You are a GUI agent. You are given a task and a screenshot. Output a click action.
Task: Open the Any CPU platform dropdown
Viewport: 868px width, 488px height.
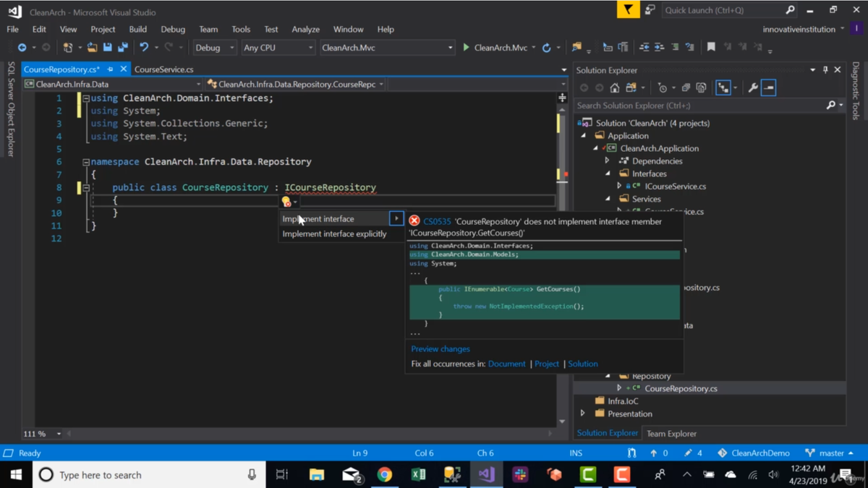coord(278,48)
